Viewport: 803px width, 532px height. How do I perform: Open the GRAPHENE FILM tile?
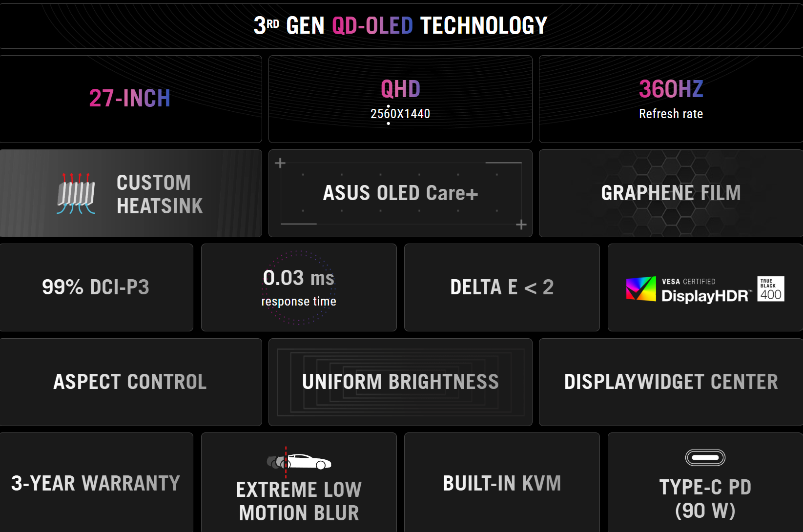[671, 193]
